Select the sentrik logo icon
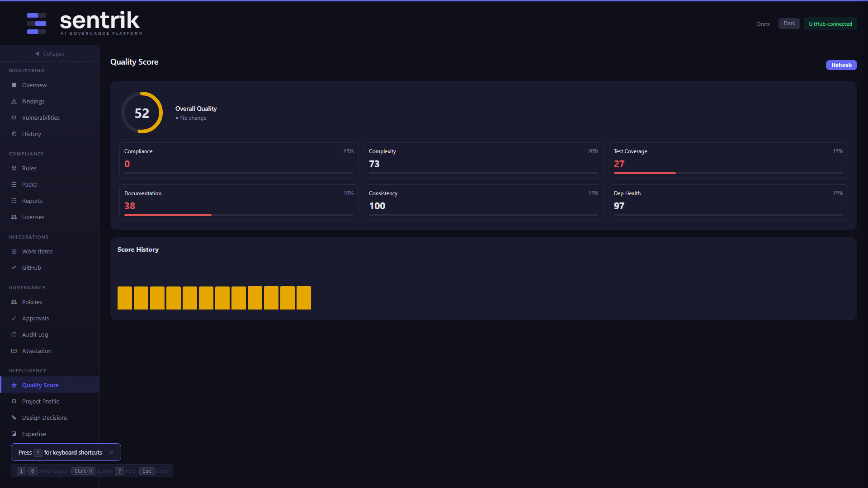The width and height of the screenshot is (868, 488). point(36,23)
